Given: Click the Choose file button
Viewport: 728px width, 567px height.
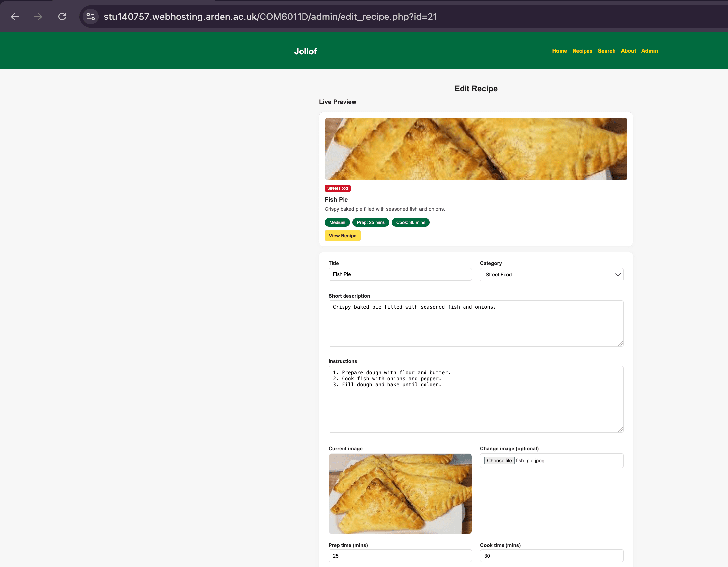Looking at the screenshot, I should pos(499,460).
